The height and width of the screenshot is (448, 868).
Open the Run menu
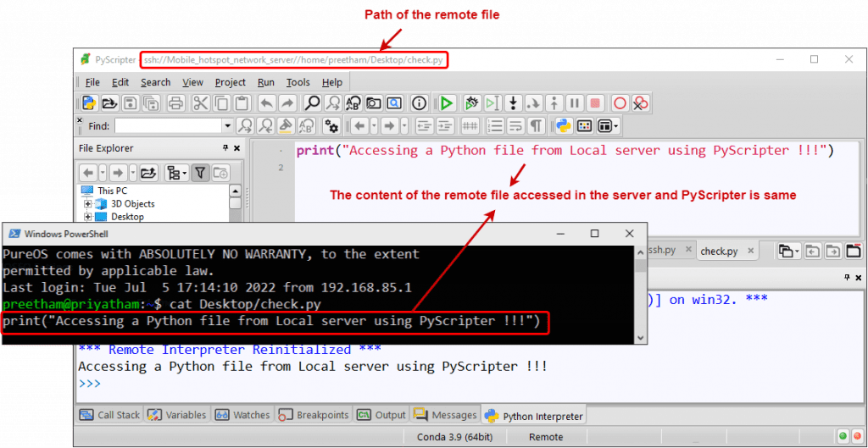pos(265,82)
